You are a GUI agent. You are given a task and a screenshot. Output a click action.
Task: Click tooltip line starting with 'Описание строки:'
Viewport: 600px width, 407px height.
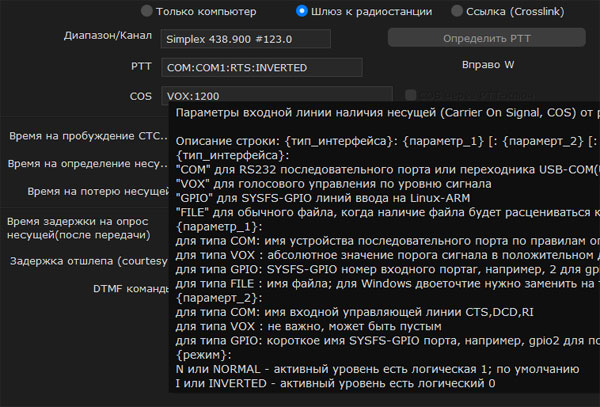pos(387,141)
